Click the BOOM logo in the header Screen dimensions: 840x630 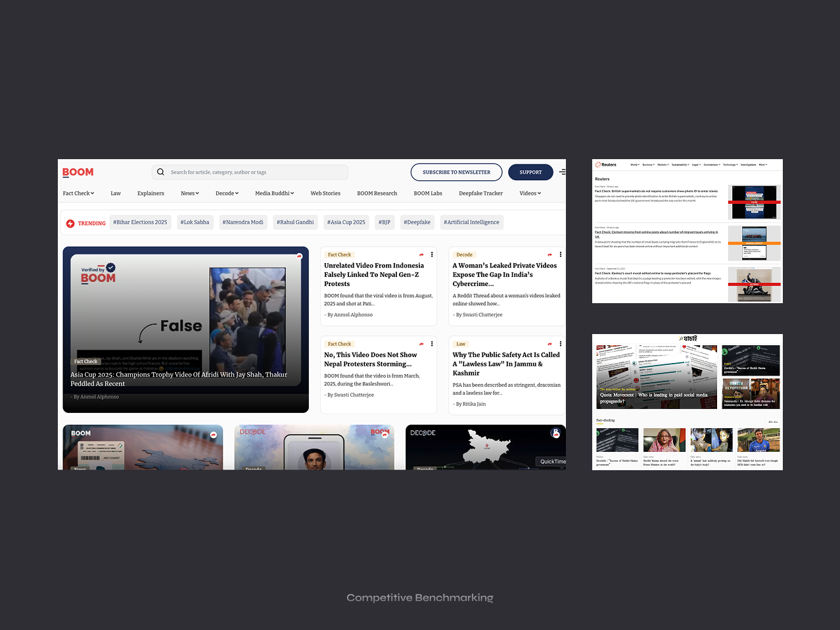78,172
